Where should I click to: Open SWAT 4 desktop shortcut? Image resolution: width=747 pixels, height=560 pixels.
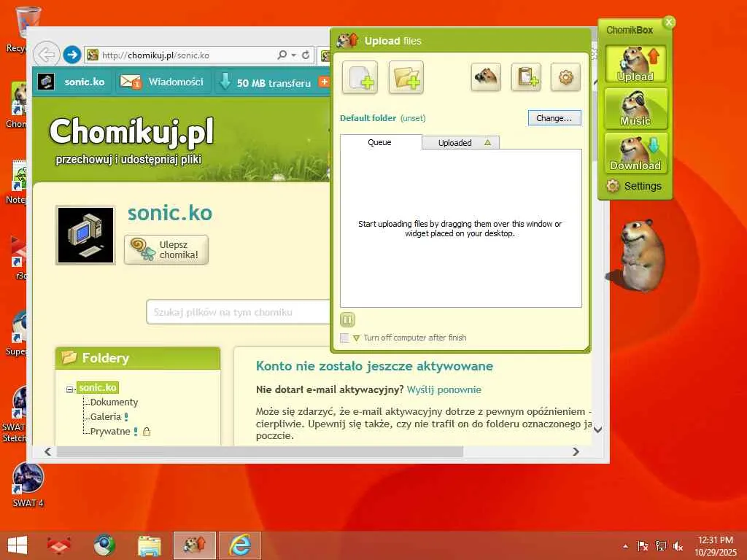28,485
